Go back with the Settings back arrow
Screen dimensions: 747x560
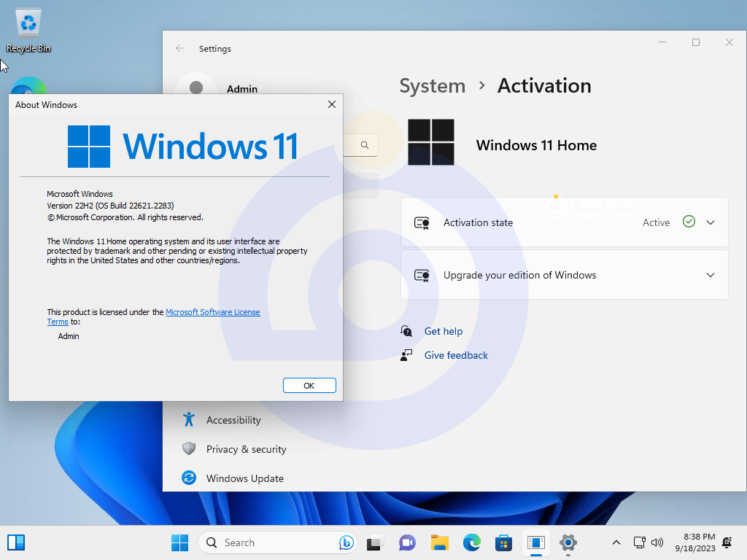tap(180, 48)
